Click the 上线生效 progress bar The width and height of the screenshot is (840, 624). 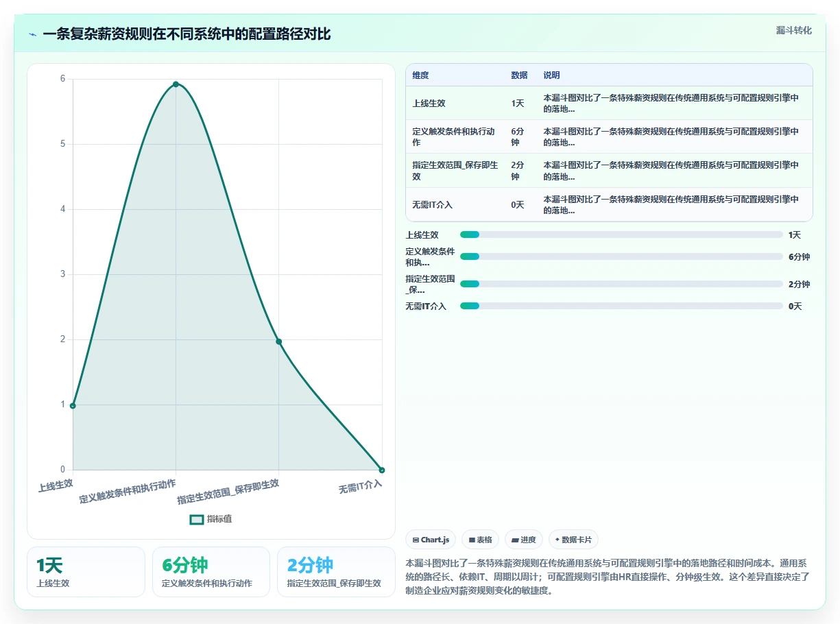pyautogui.click(x=621, y=235)
